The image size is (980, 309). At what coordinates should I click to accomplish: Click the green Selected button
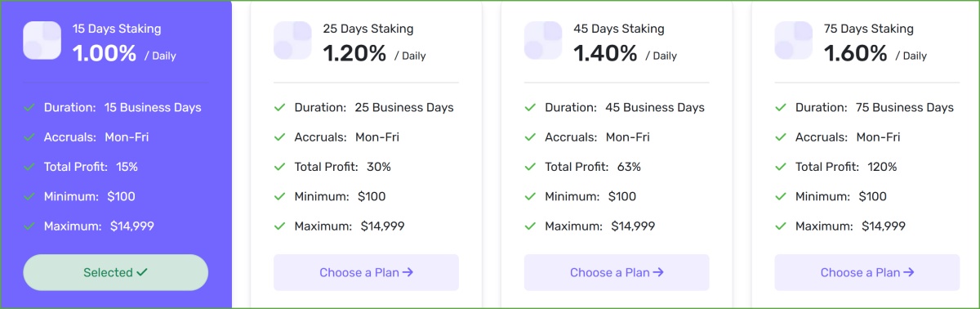pyautogui.click(x=116, y=272)
